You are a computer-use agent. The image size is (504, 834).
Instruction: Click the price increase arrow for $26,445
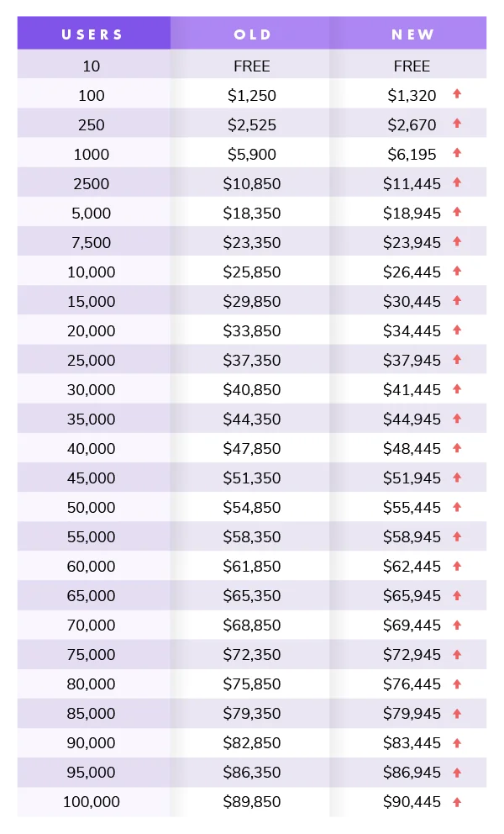click(x=457, y=271)
